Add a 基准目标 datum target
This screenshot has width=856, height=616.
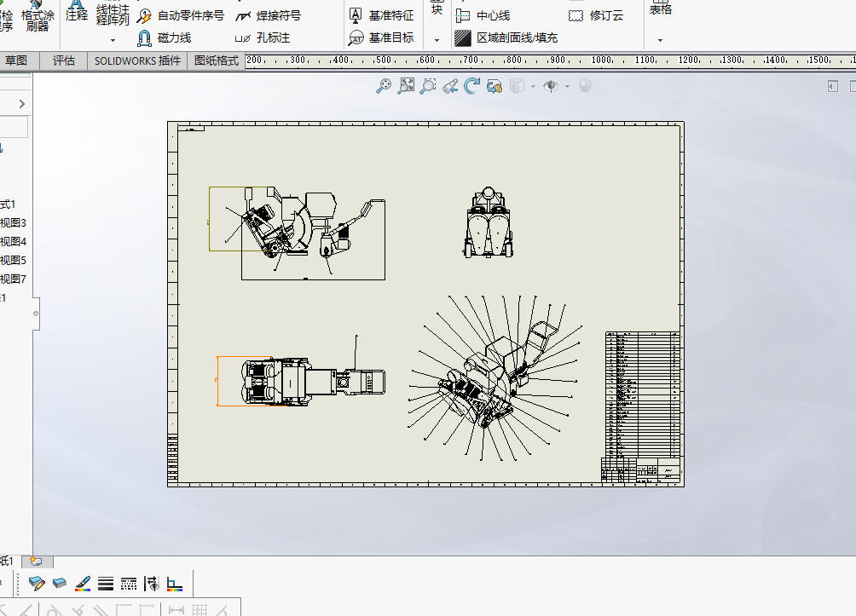381,37
